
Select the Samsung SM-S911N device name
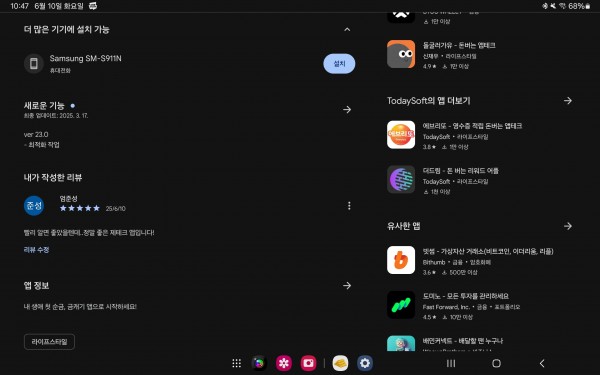pos(85,59)
